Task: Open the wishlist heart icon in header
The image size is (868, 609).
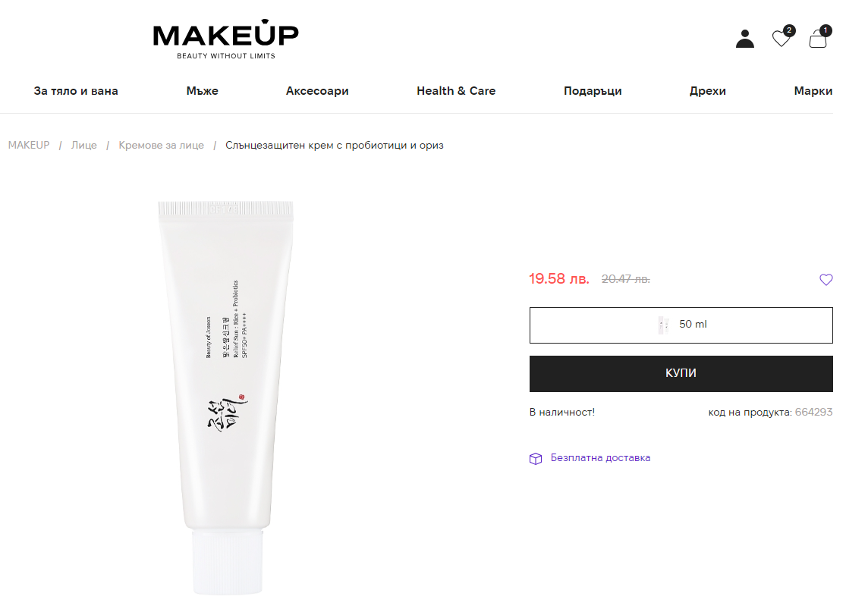Action: [782, 38]
